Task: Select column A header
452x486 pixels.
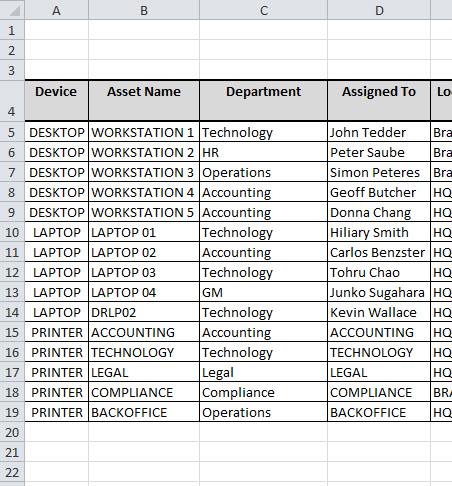Action: click(57, 10)
